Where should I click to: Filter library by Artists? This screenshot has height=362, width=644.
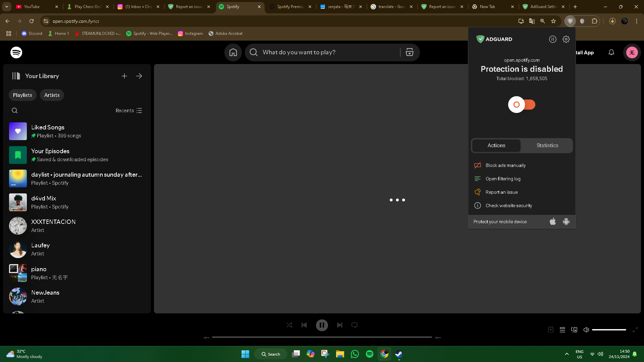pos(52,95)
